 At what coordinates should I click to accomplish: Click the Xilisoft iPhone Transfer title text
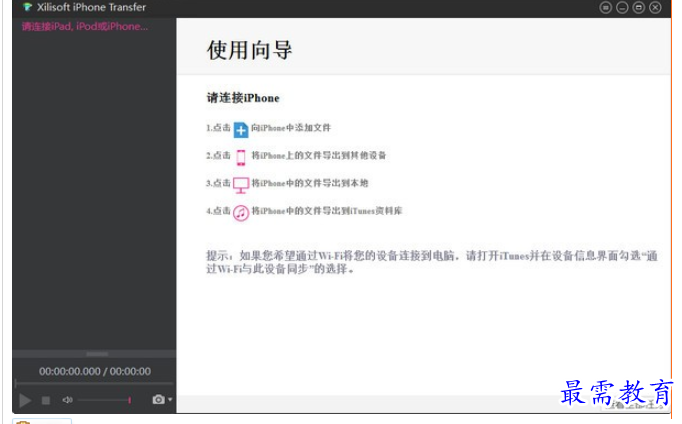click(91, 7)
